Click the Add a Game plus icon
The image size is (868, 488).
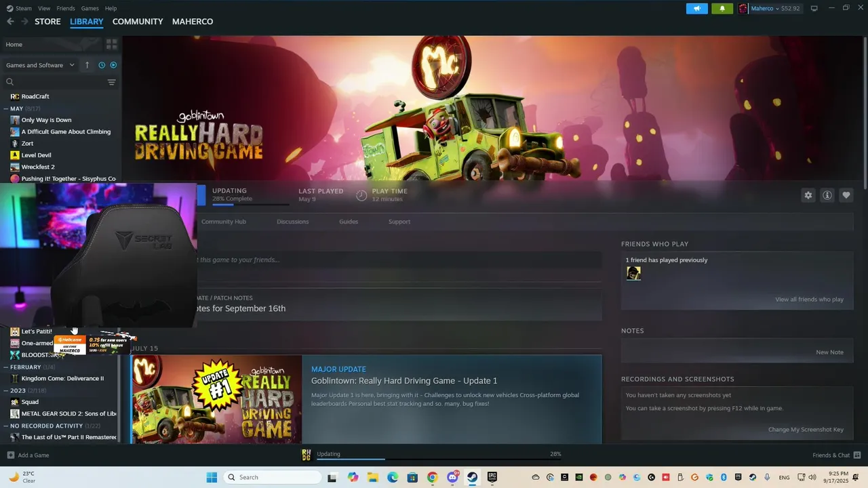[10, 455]
